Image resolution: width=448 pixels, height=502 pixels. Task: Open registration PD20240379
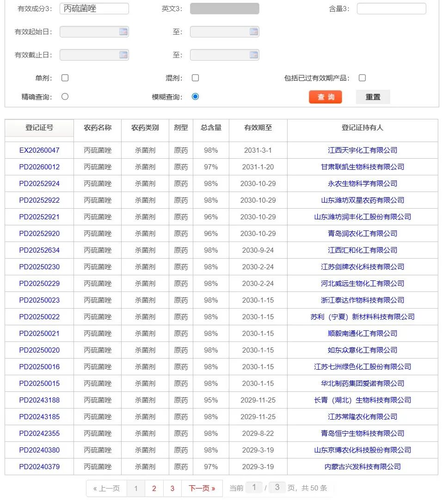click(x=39, y=466)
